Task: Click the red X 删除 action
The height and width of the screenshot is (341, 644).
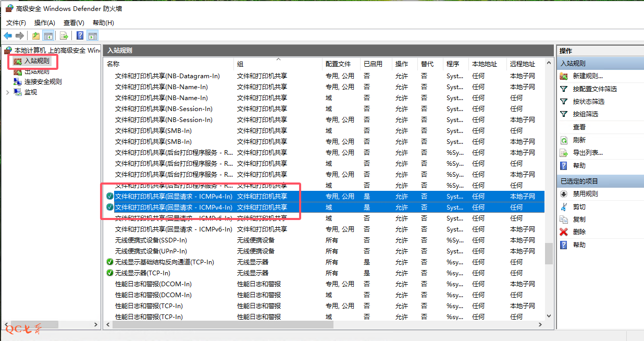Action: 579,232
